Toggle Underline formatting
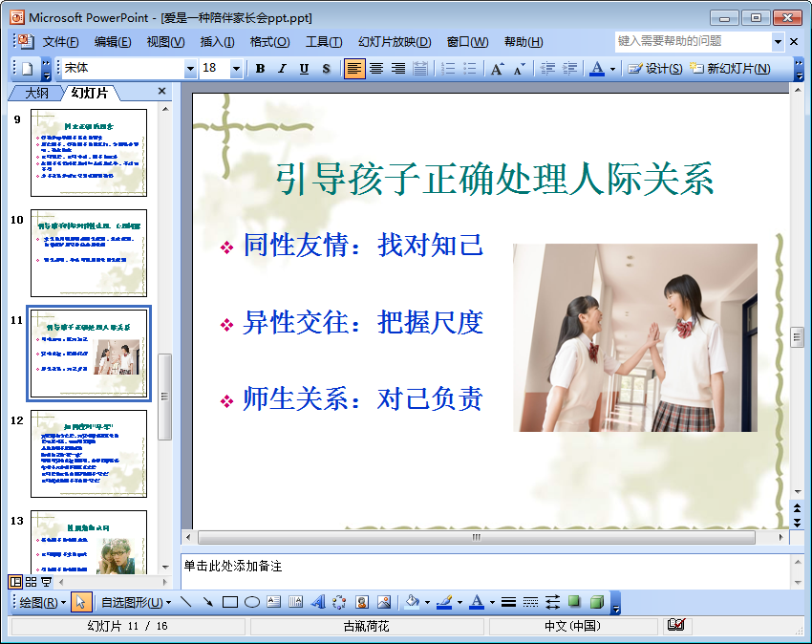This screenshot has height=644, width=812. (x=304, y=69)
